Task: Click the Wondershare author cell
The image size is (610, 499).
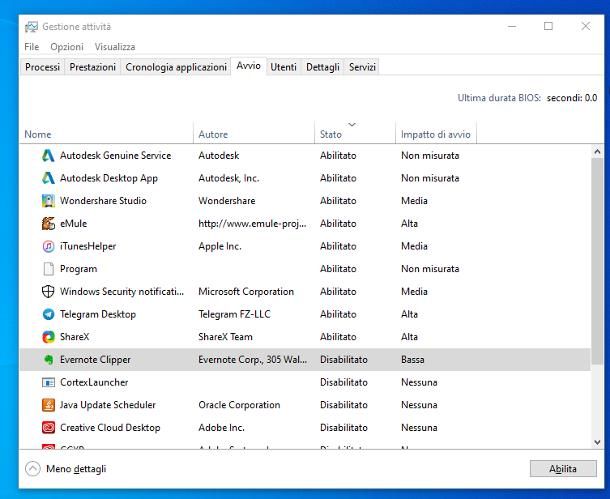Action: point(227,201)
